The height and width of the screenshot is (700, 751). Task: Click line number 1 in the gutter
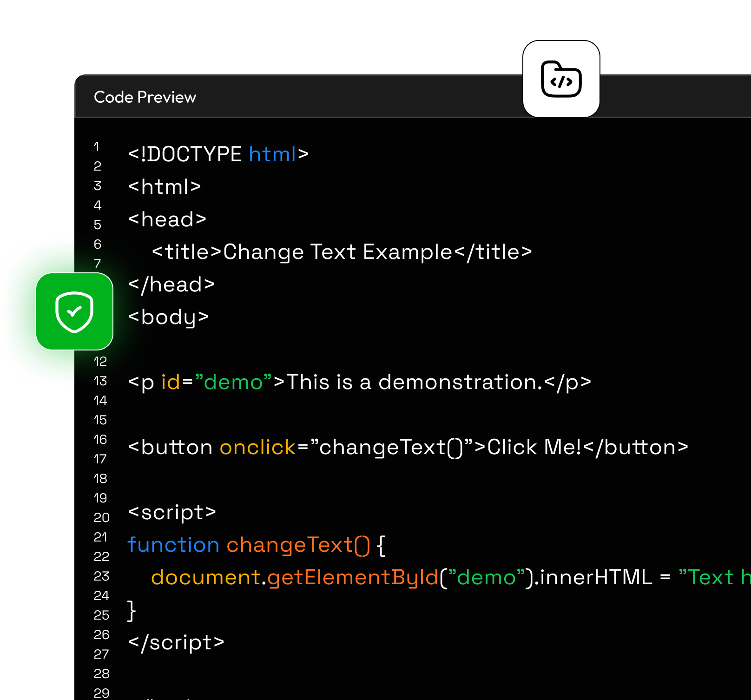click(x=97, y=147)
